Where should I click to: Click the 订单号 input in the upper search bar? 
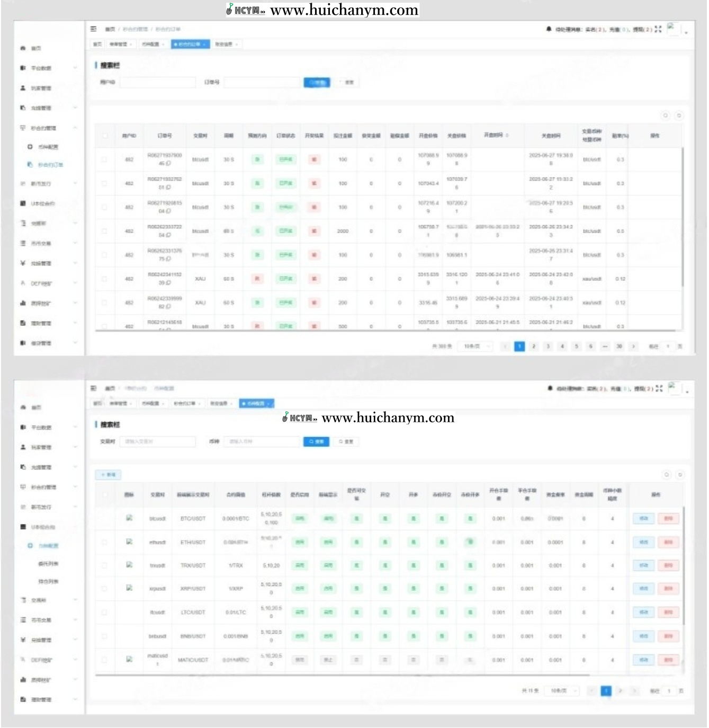coord(262,83)
